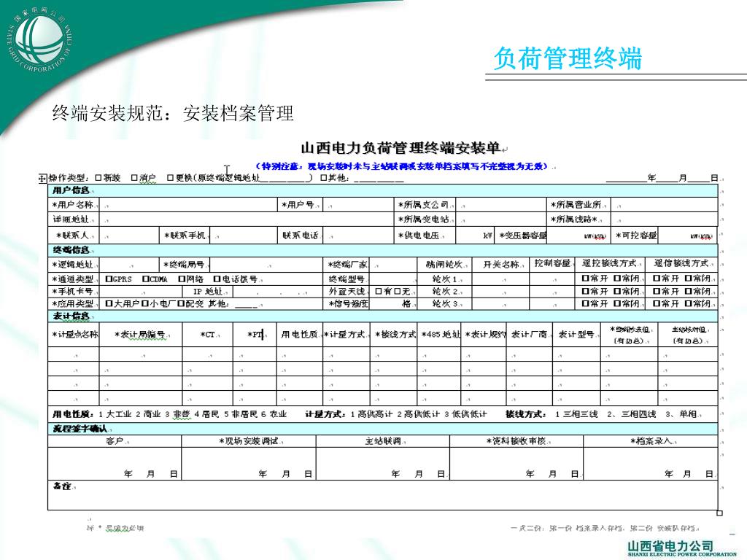Tick the GPRS channel type checkbox
The image size is (747, 560).
pos(109,279)
